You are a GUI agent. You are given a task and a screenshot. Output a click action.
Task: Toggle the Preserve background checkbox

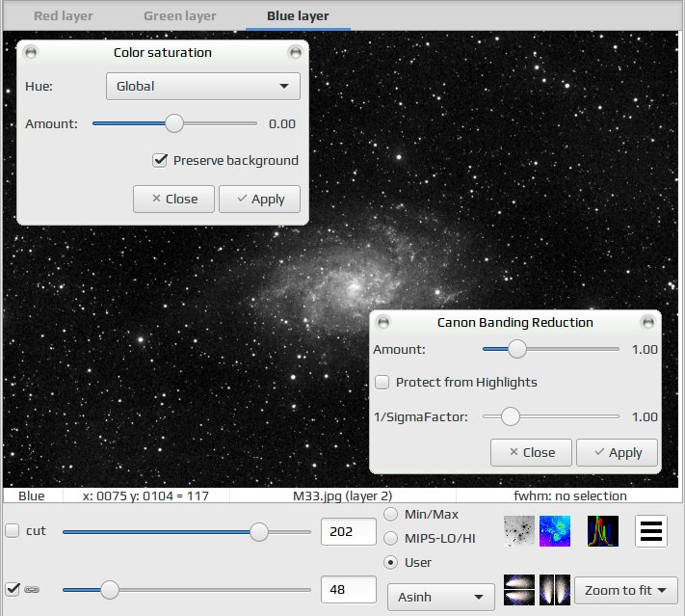[160, 160]
